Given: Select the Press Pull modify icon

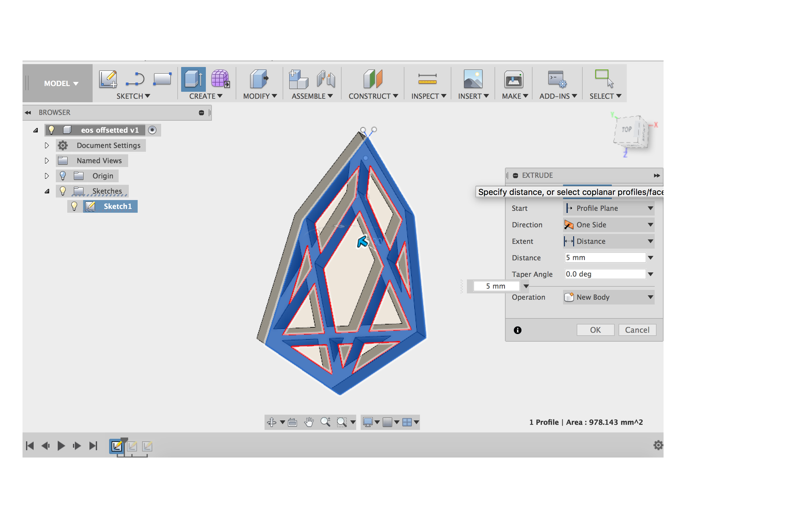Looking at the screenshot, I should (259, 79).
